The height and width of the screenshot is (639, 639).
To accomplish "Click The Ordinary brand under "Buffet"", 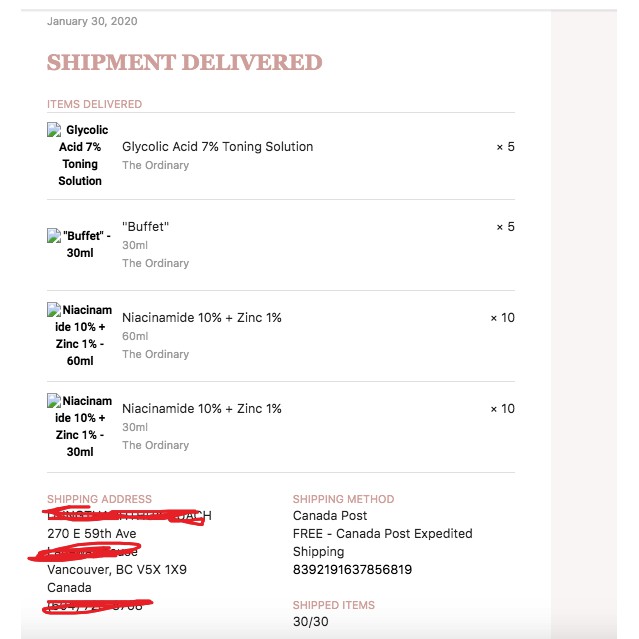I will pos(155,264).
